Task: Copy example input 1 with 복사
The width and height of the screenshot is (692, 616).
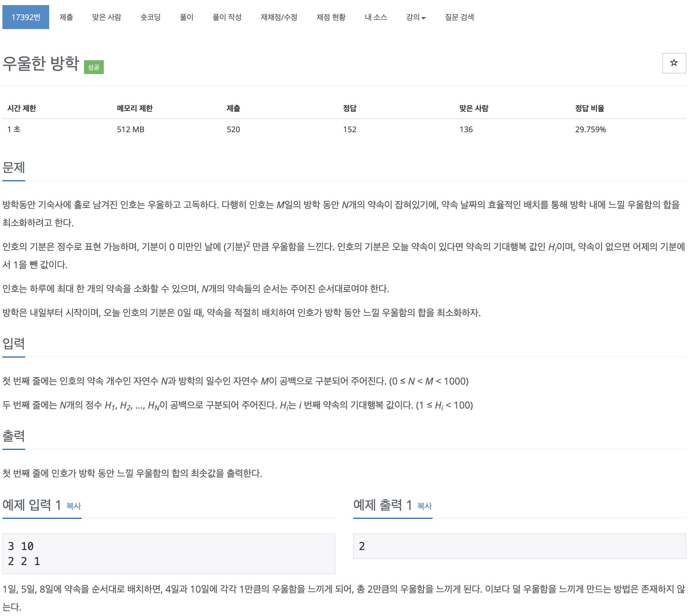Action: (74, 506)
